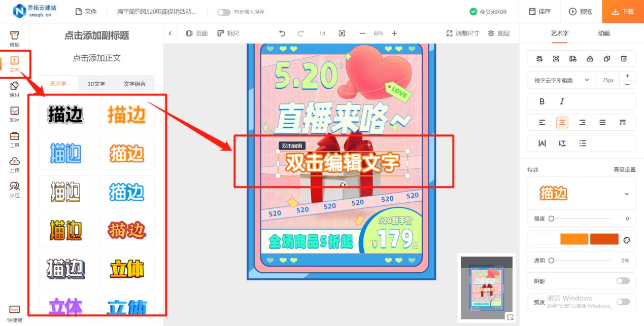
Task: Open the 3D文字 tab
Action: coord(96,84)
